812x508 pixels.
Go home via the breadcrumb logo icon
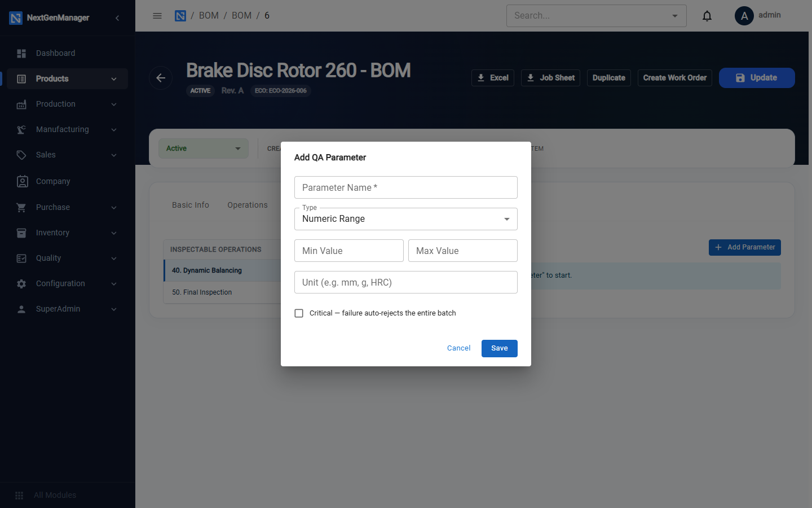180,16
